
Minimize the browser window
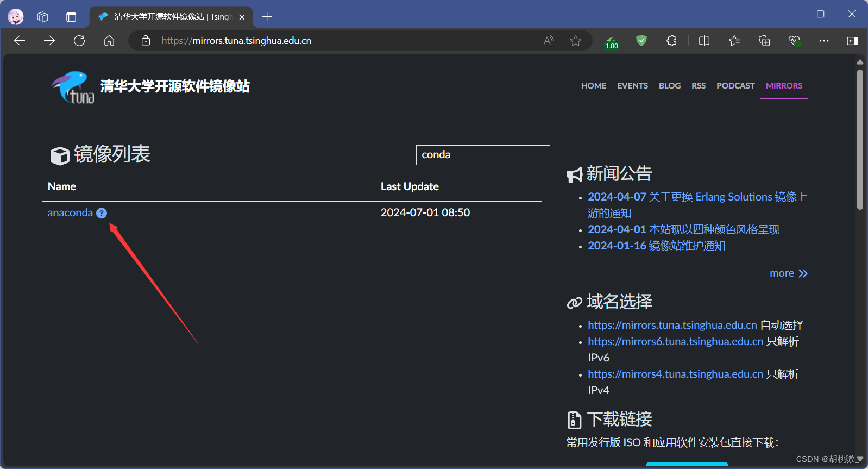click(x=789, y=14)
